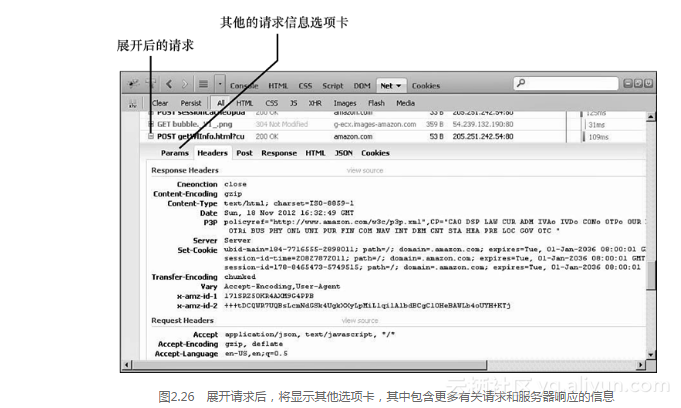Open the request's HTML preview tab
Viewport: 681px width, 408px height.
[315, 153]
